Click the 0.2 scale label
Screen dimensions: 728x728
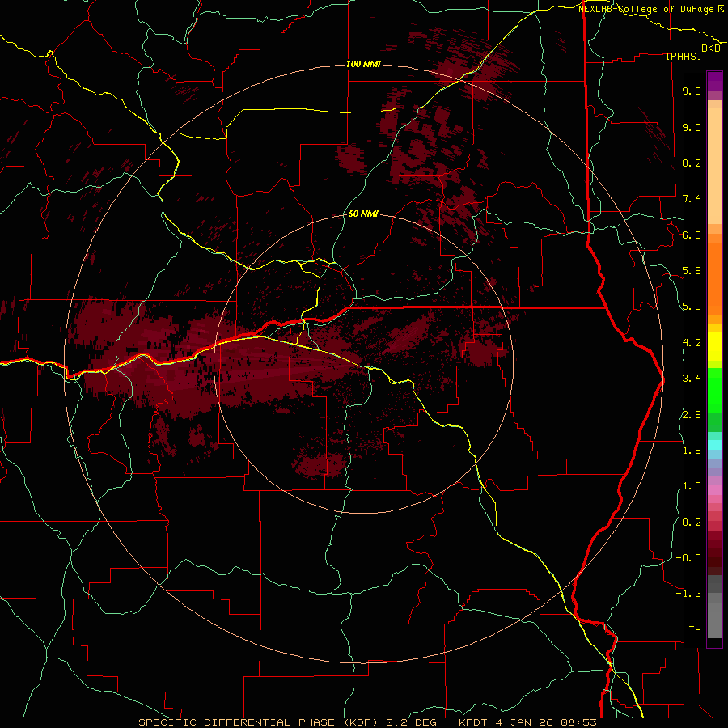click(692, 523)
